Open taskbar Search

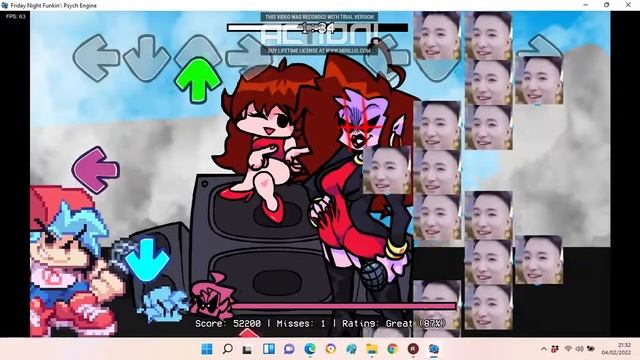[x=228, y=349]
